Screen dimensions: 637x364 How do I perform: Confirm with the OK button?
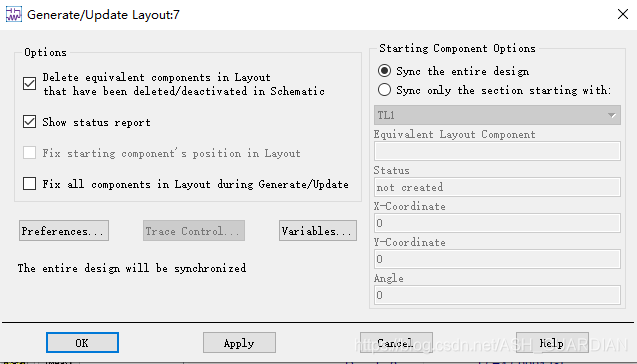click(x=82, y=342)
